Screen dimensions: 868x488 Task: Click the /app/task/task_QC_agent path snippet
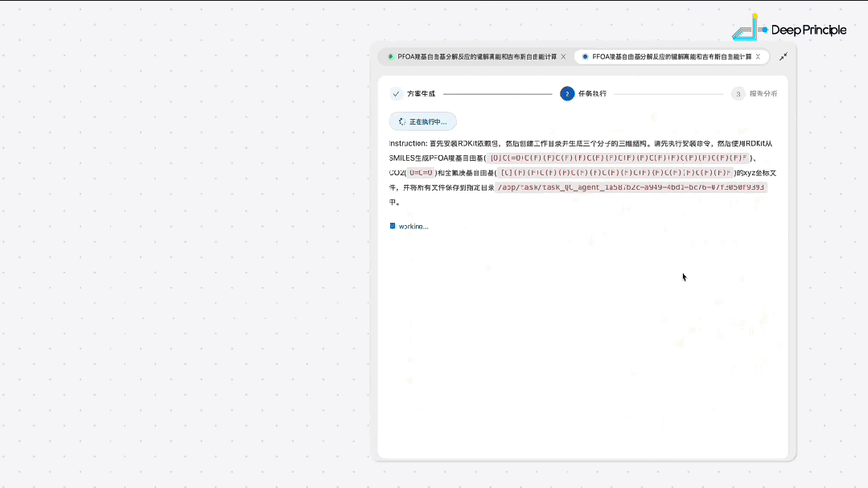point(631,187)
